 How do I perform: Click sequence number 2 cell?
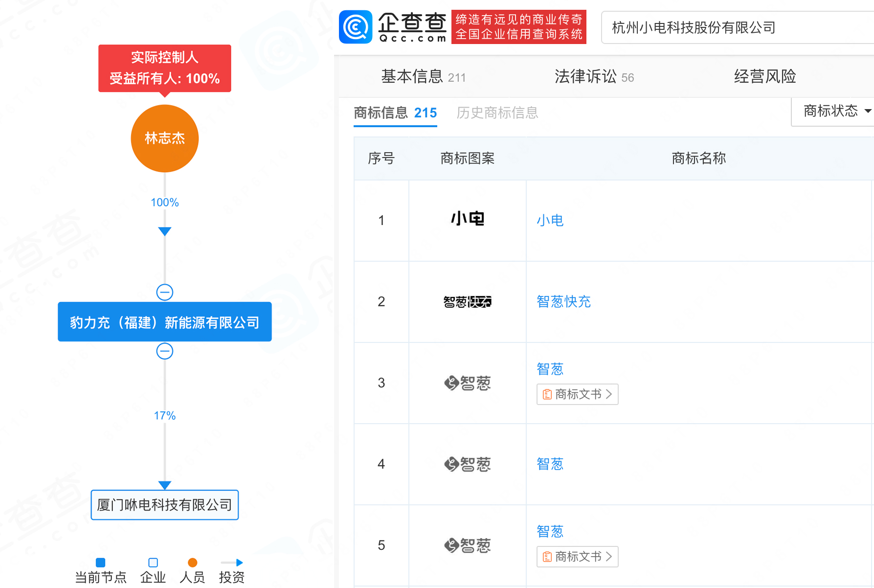381,302
